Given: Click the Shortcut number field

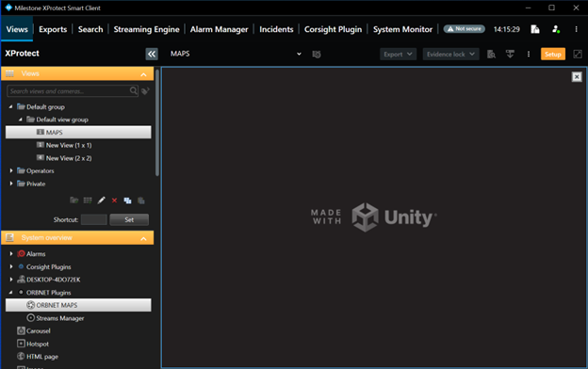Looking at the screenshot, I should (94, 219).
